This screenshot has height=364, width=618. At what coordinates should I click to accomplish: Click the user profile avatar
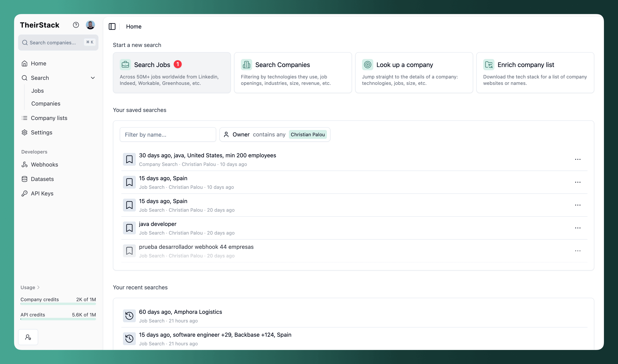[90, 25]
